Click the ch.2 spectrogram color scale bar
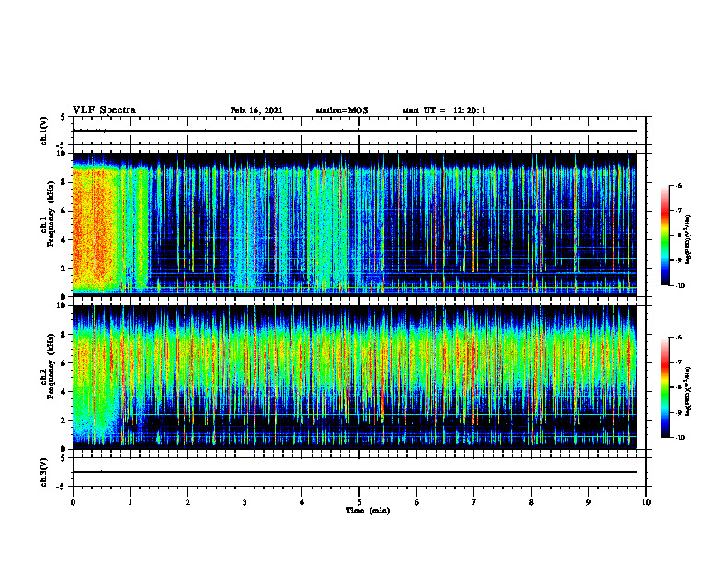This screenshot has height=563, width=728. (665, 387)
